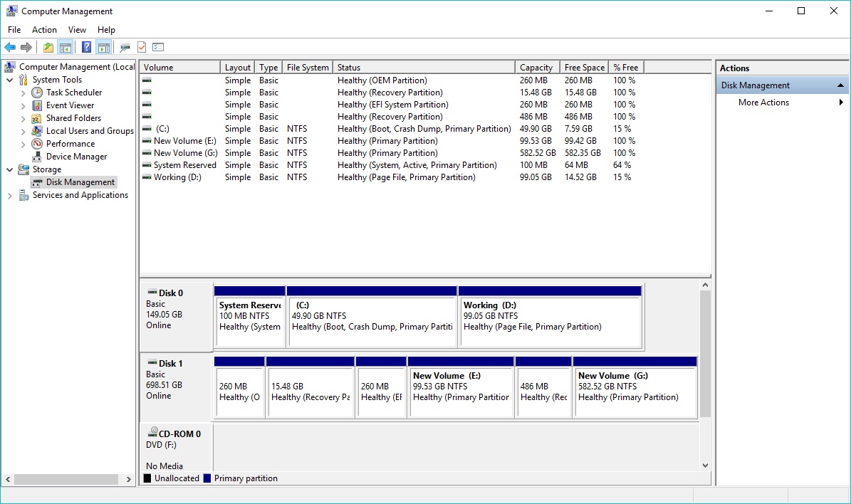Open the Help toolbar icon
The height and width of the screenshot is (504, 851).
(85, 47)
